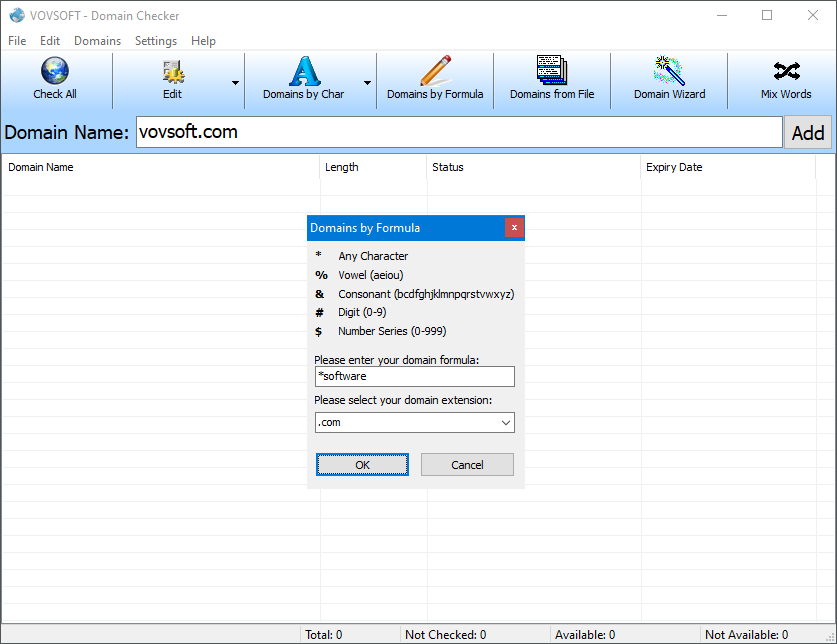Open the File menu
This screenshot has height=644, width=837.
point(17,41)
